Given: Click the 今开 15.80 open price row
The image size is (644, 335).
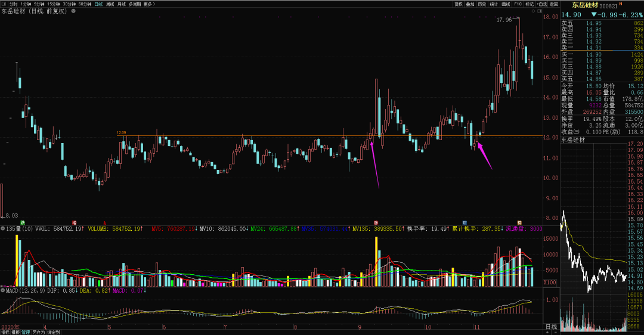Looking at the screenshot, I should [x=581, y=86].
